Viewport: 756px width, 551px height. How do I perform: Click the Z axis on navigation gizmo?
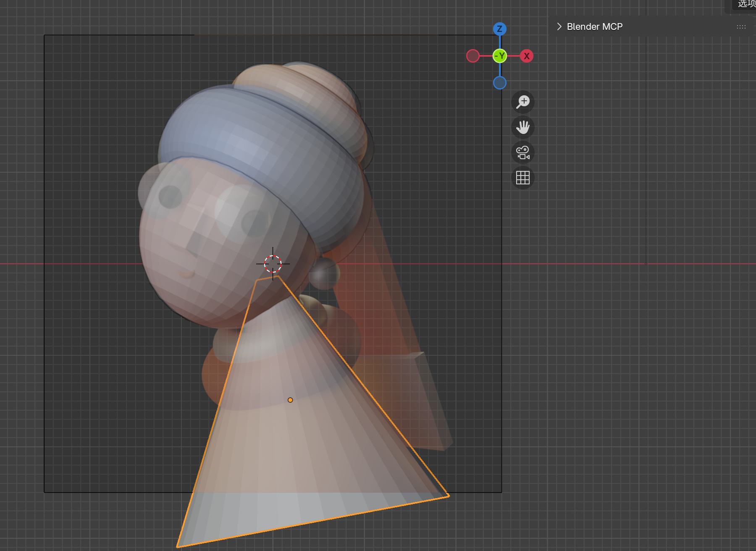click(499, 29)
